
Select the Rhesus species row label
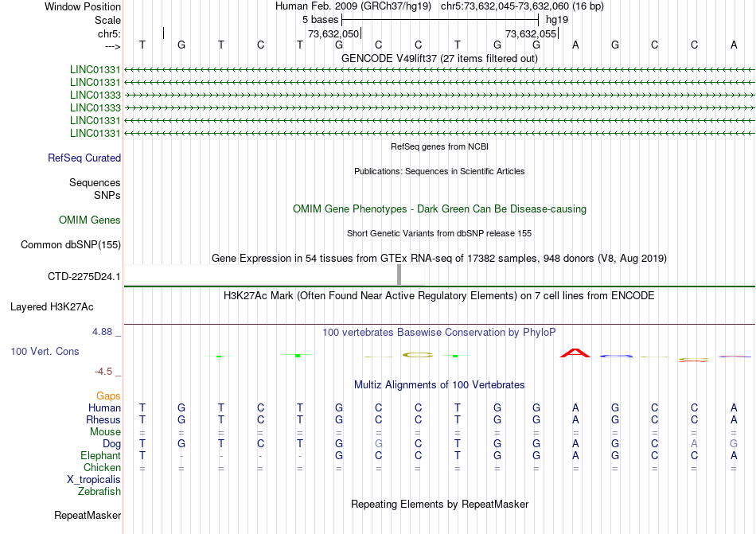pyautogui.click(x=103, y=419)
